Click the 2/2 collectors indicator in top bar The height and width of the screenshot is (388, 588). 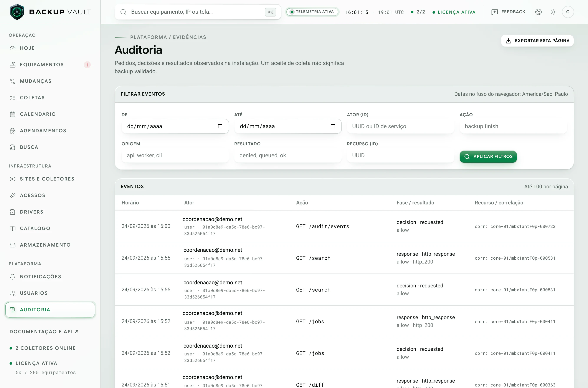(x=418, y=12)
